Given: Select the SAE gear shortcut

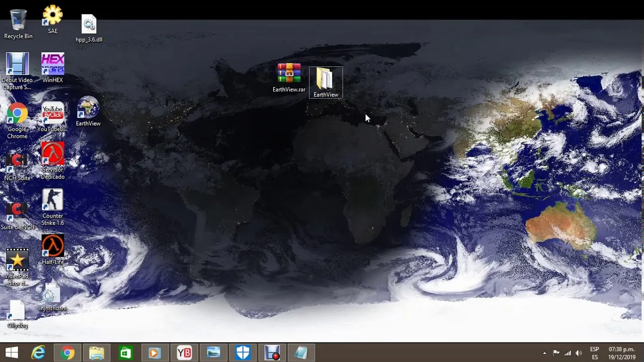Looking at the screenshot, I should pos(53,20).
